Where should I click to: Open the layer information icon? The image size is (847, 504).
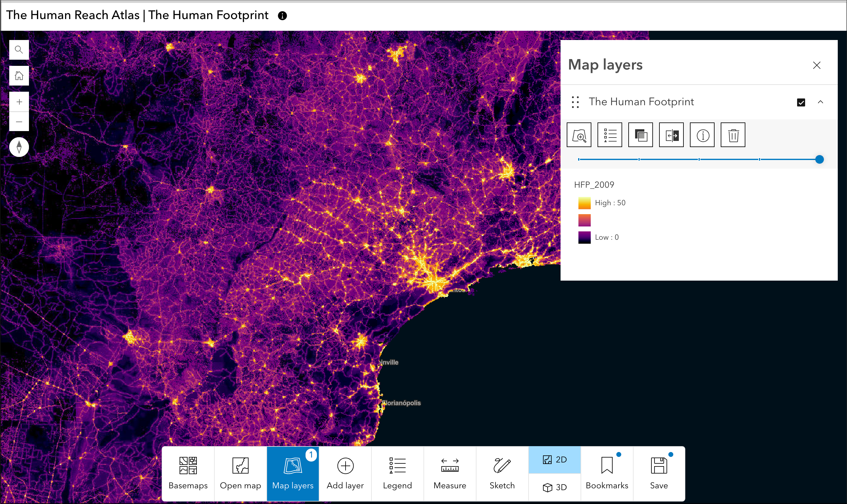click(701, 134)
